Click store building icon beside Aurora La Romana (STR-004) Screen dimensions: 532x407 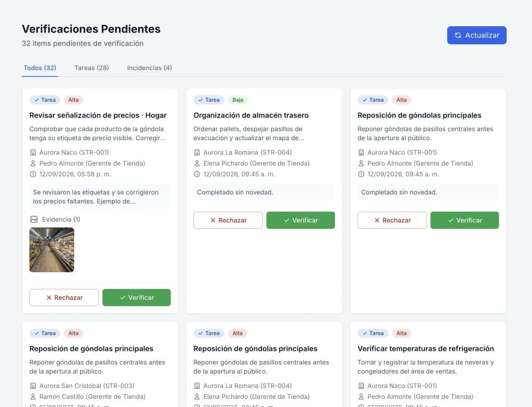pos(197,153)
